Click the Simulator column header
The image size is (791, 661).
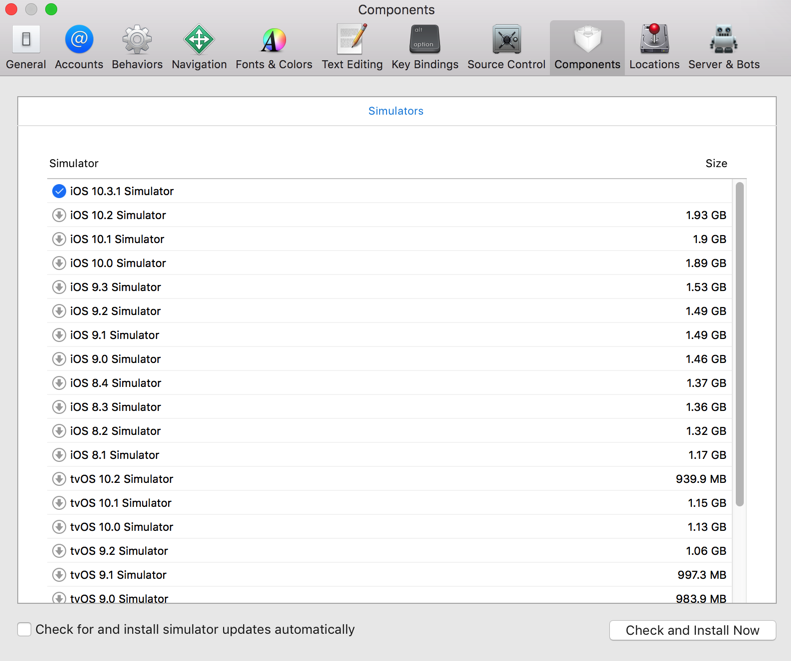point(74,163)
